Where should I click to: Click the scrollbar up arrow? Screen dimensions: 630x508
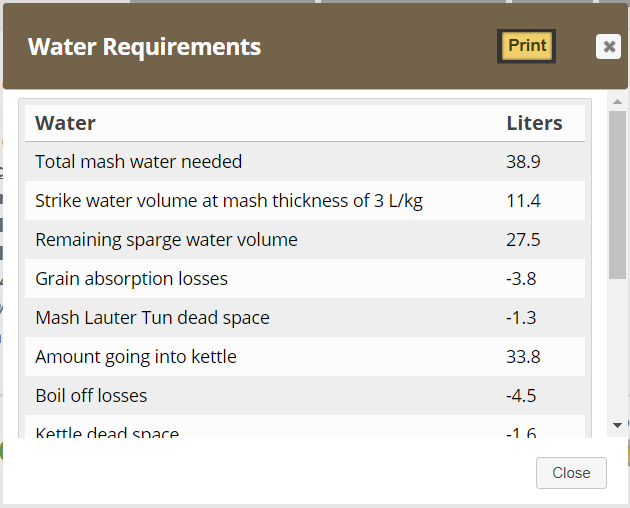618,102
